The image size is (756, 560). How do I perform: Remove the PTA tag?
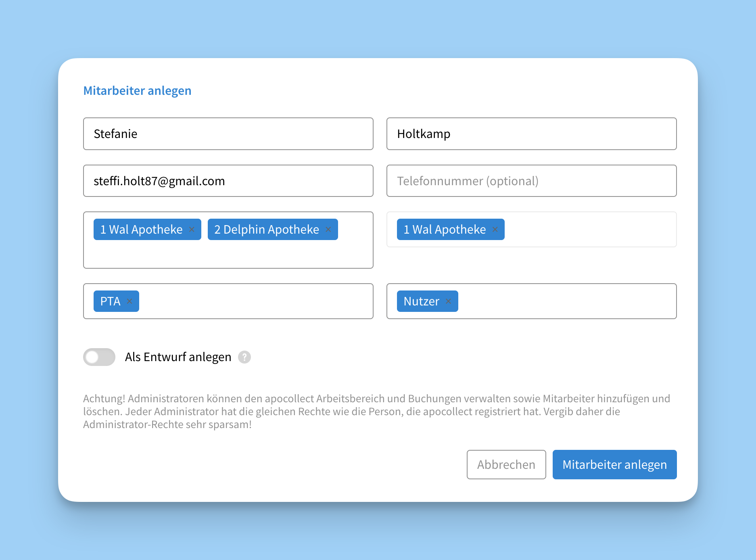click(x=129, y=301)
